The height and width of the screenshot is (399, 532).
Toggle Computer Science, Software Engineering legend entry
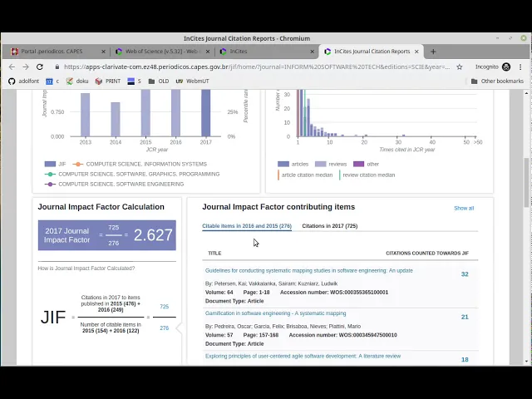click(114, 184)
